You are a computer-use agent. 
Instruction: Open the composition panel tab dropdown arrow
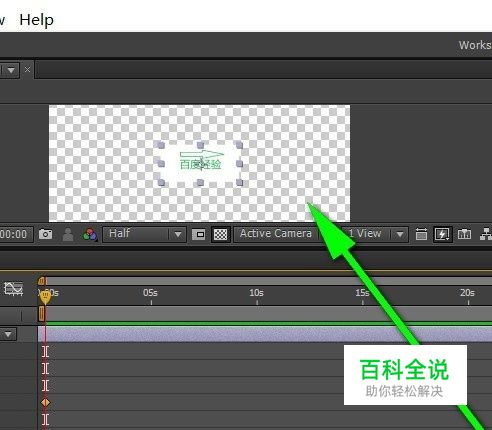point(11,70)
